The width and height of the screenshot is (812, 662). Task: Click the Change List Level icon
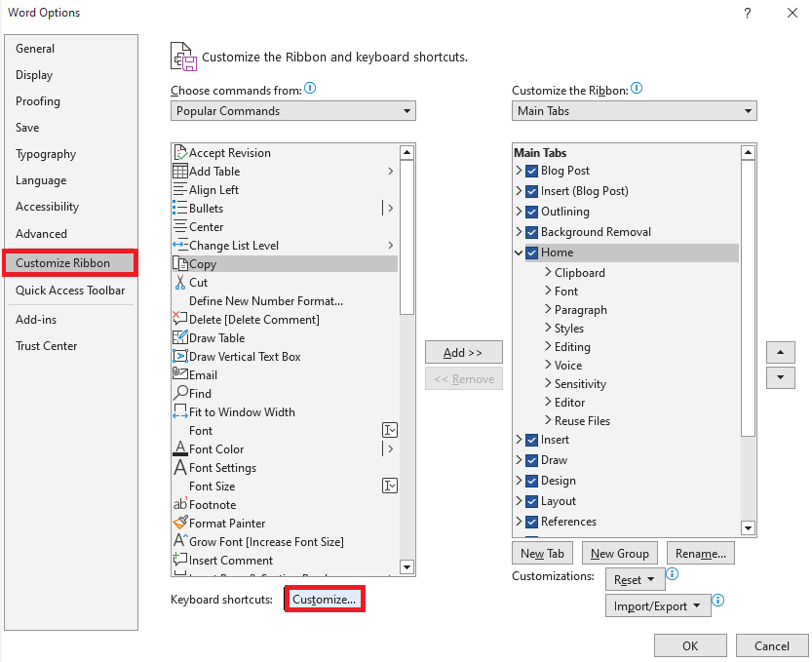pos(180,245)
